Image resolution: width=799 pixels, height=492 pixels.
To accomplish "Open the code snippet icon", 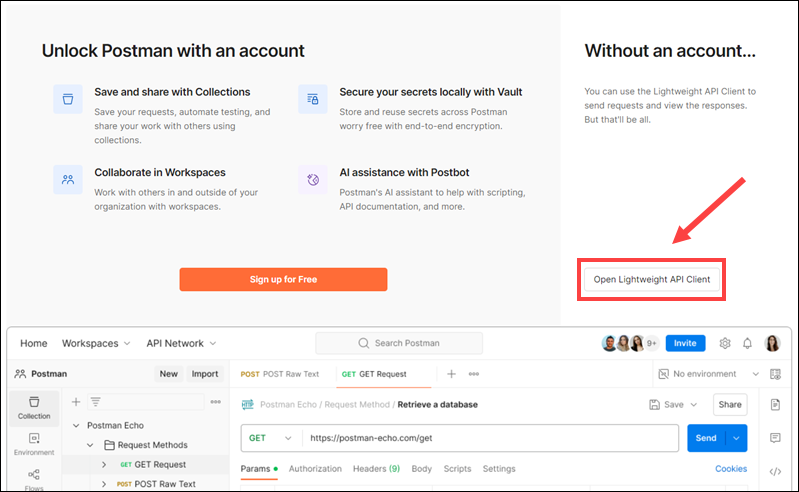I will [x=775, y=472].
